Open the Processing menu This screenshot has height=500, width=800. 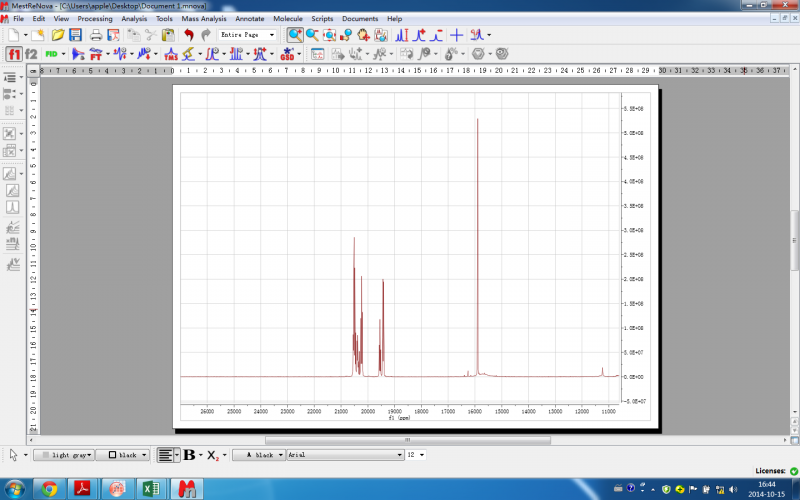pyautogui.click(x=95, y=18)
